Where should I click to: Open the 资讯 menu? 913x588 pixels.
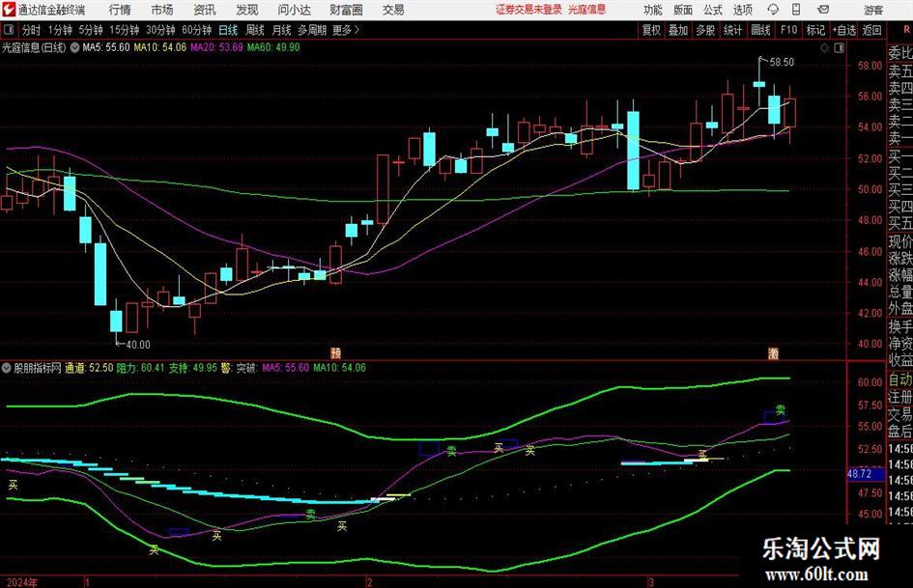point(205,10)
